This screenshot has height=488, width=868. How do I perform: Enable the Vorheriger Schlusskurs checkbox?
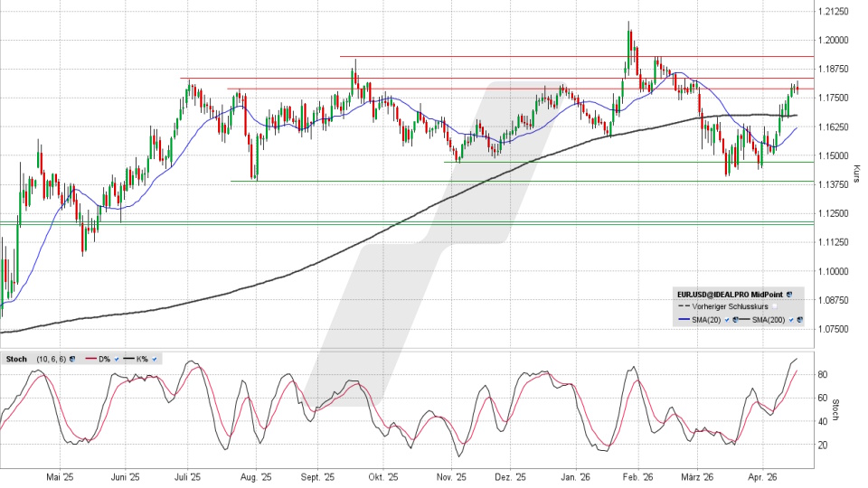tap(775, 306)
